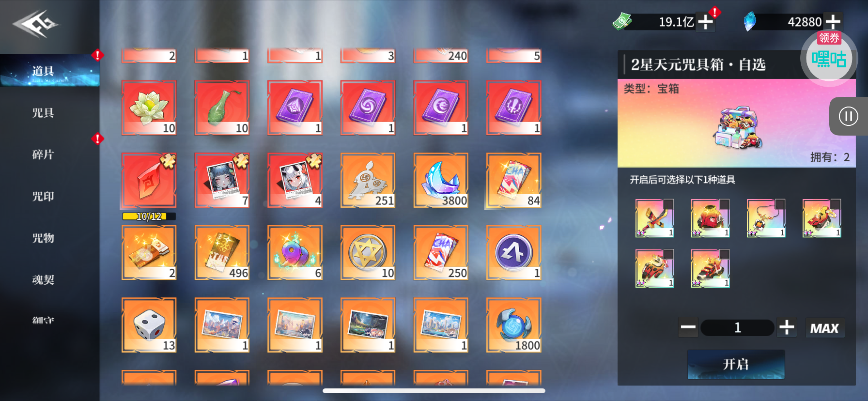Select the blue crescent crystal item 3800

pyautogui.click(x=441, y=180)
